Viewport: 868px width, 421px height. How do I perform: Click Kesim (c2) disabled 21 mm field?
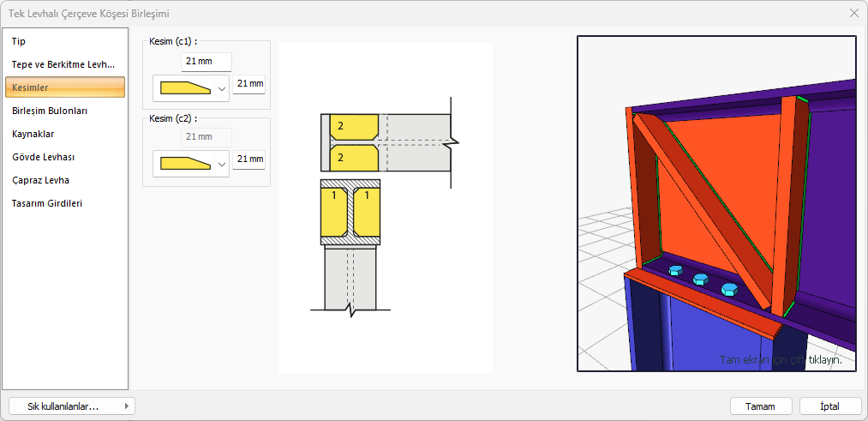pos(207,137)
